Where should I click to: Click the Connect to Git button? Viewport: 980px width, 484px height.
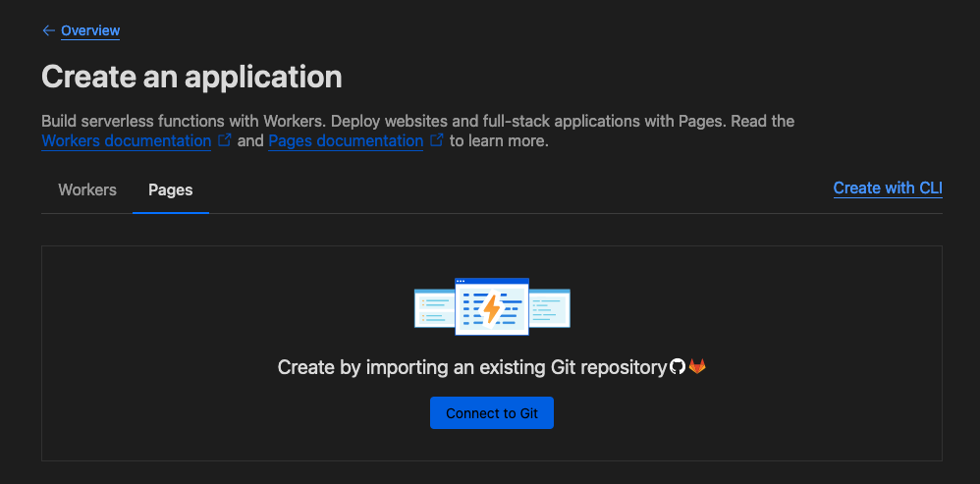[492, 412]
